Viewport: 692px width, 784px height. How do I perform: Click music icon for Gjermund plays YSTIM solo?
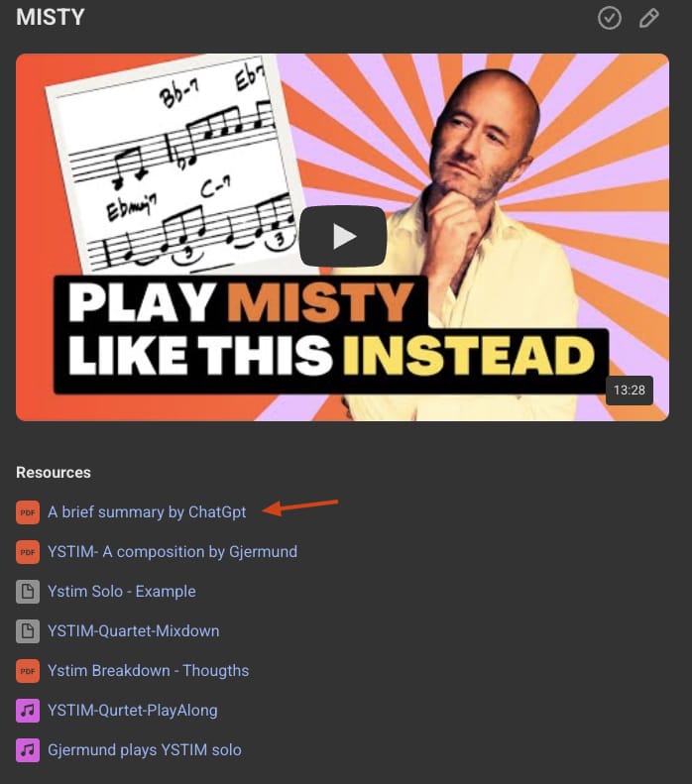pos(28,750)
